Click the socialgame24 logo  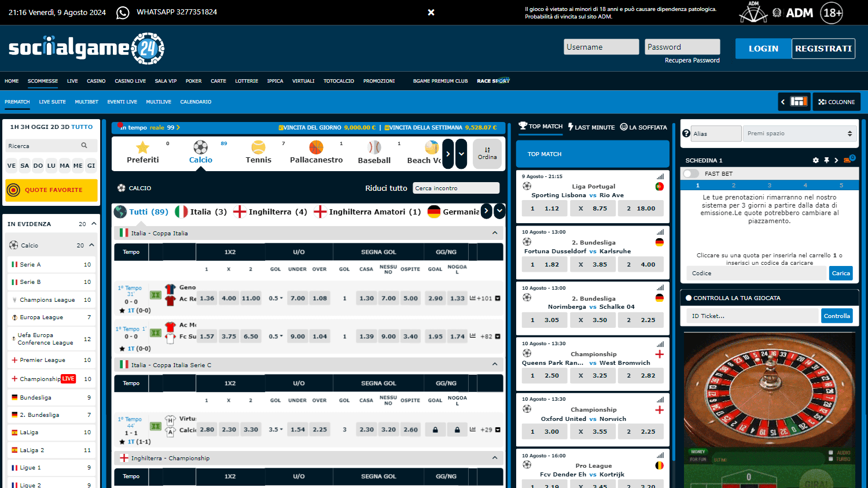87,48
